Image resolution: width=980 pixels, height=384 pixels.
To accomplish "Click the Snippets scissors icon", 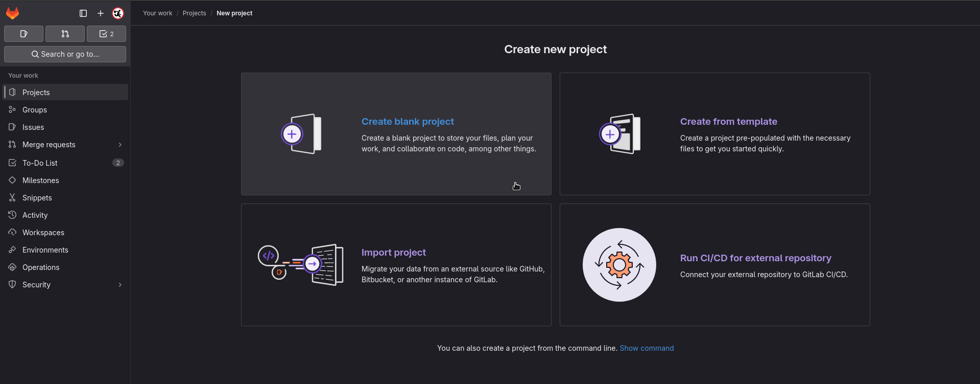I will tap(12, 197).
